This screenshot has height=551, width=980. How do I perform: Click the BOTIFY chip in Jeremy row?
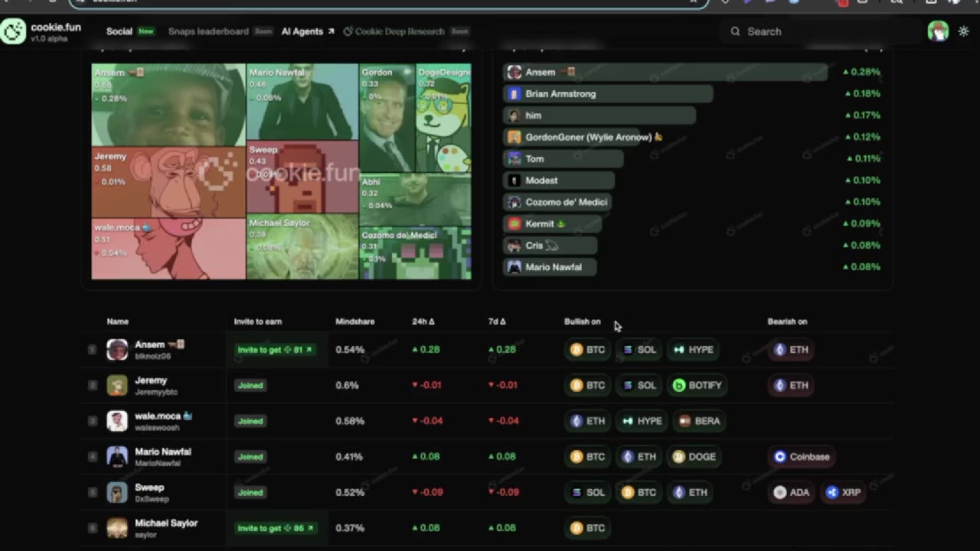click(x=697, y=386)
